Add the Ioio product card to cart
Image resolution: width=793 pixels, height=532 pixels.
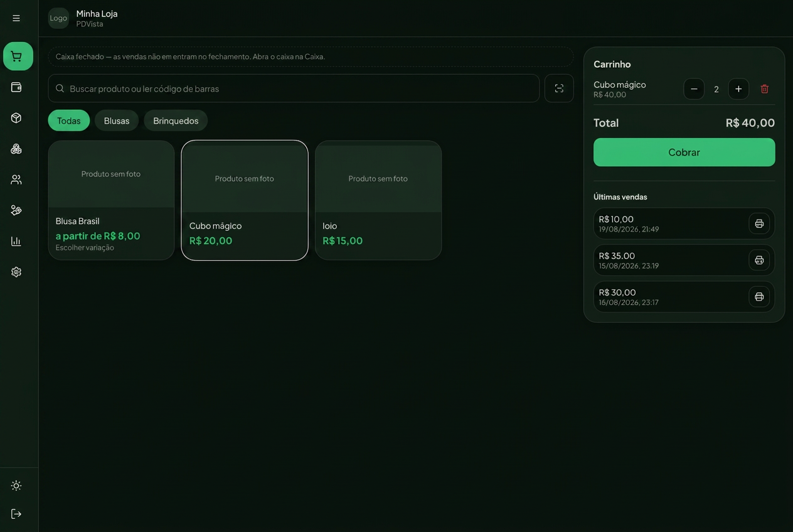(378, 200)
